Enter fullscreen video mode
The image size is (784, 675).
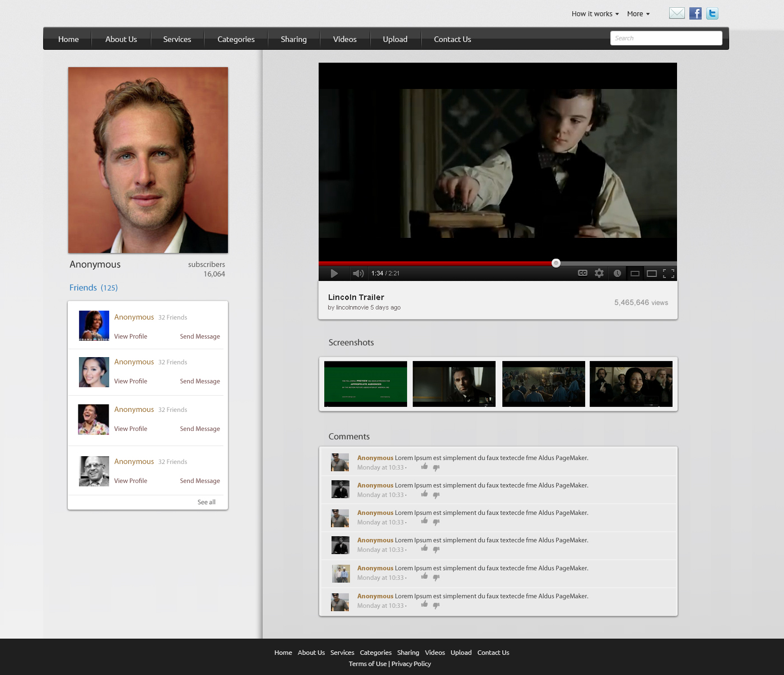coord(669,273)
